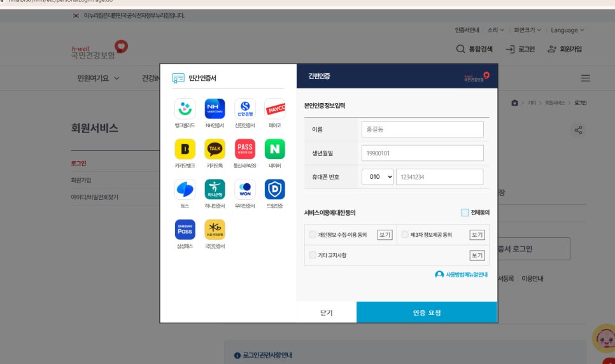Open the Language dropdown
The height and width of the screenshot is (364, 615).
pos(567,30)
